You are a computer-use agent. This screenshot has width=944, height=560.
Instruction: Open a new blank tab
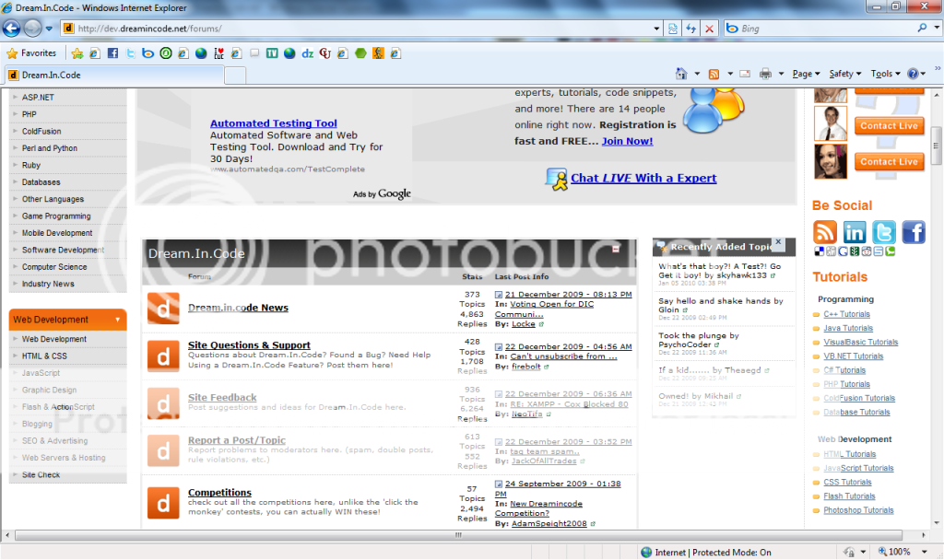point(235,76)
